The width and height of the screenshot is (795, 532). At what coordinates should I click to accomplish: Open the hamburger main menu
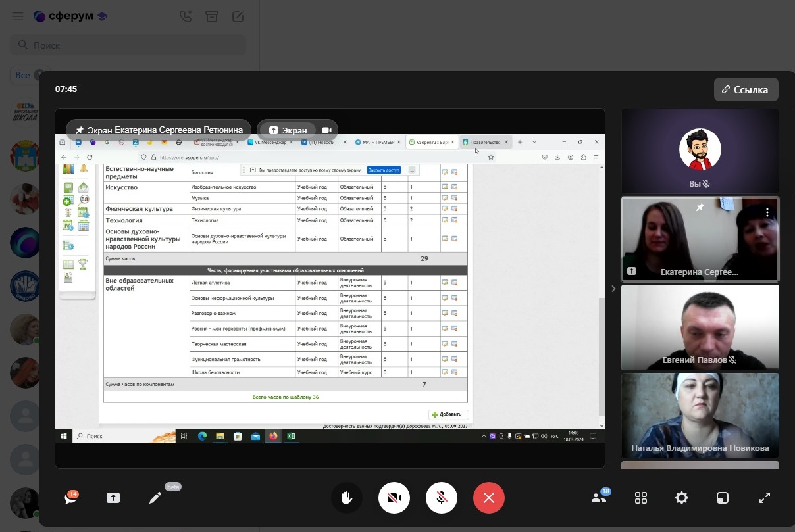[x=18, y=16]
